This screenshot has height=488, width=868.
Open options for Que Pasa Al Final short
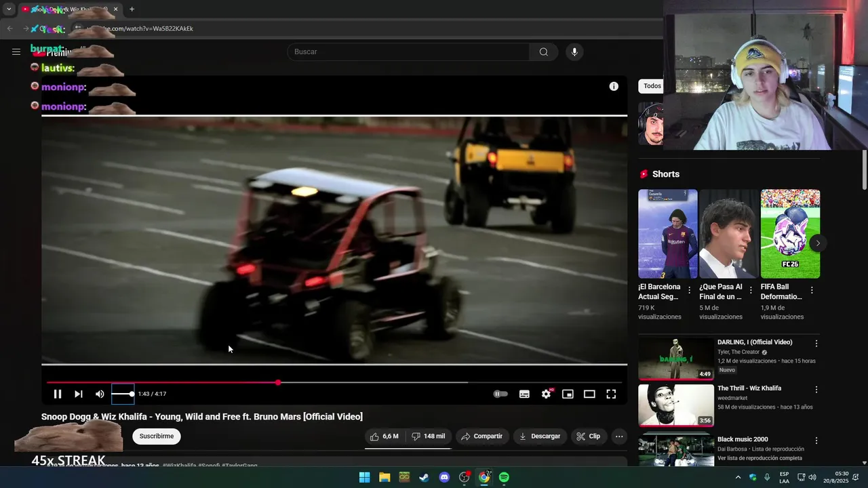tap(751, 290)
